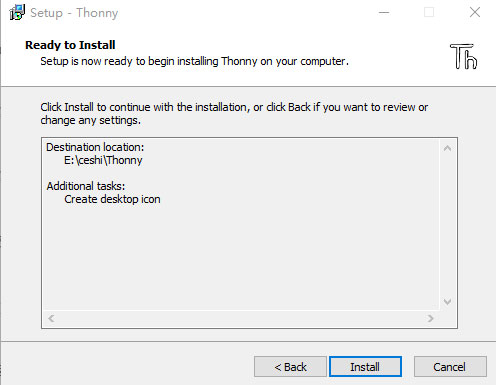The image size is (496, 385).
Task: Close the Setup window with X
Action: (x=475, y=13)
